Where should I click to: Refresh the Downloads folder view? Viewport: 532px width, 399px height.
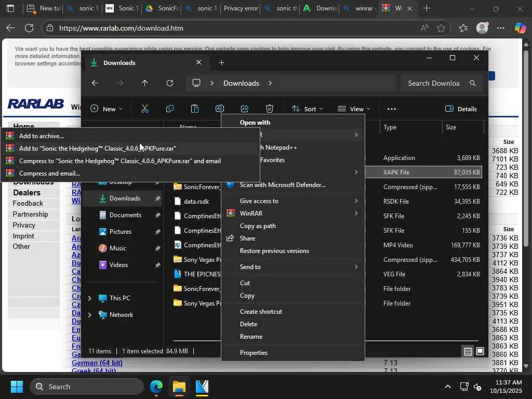pos(170,83)
